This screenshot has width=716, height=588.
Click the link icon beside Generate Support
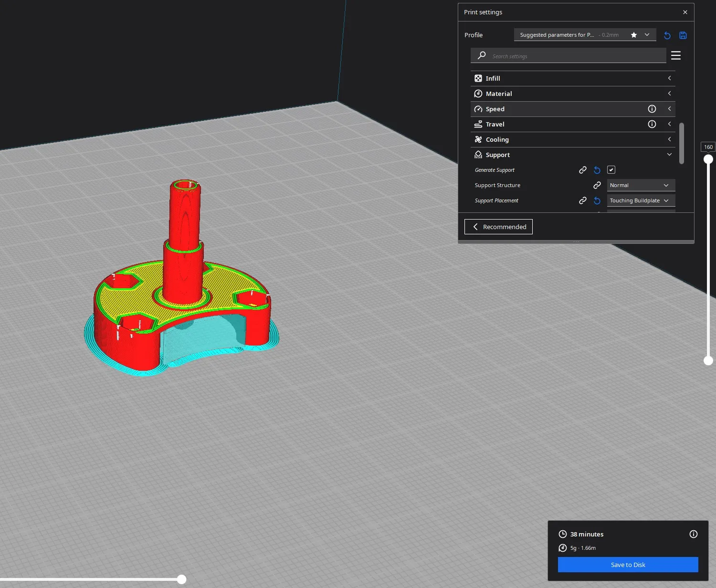[x=583, y=170]
